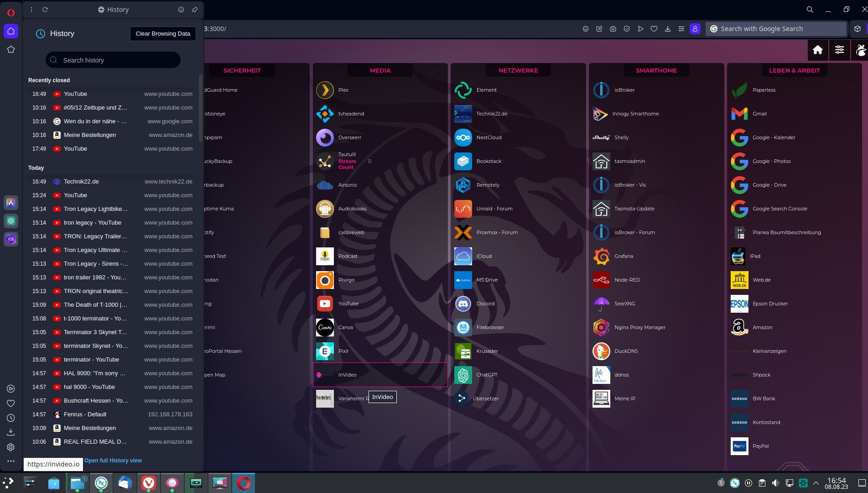
Task: Open the Opera sidebar downloads icon
Action: (11, 432)
